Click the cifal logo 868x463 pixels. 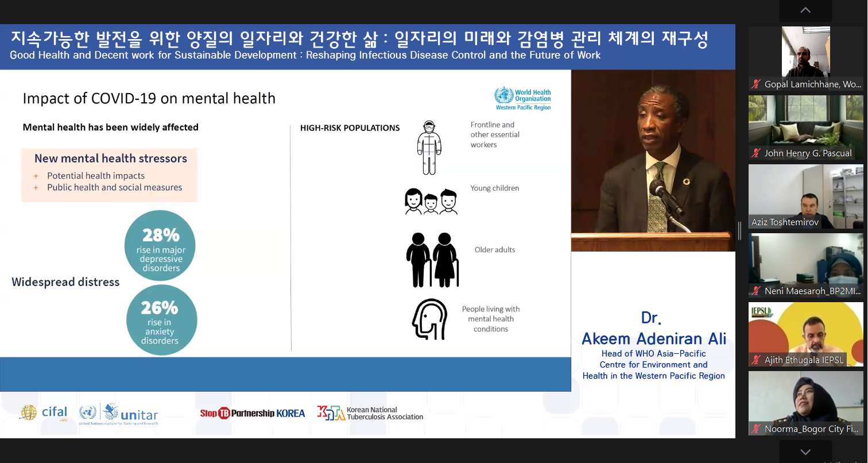[x=44, y=412]
